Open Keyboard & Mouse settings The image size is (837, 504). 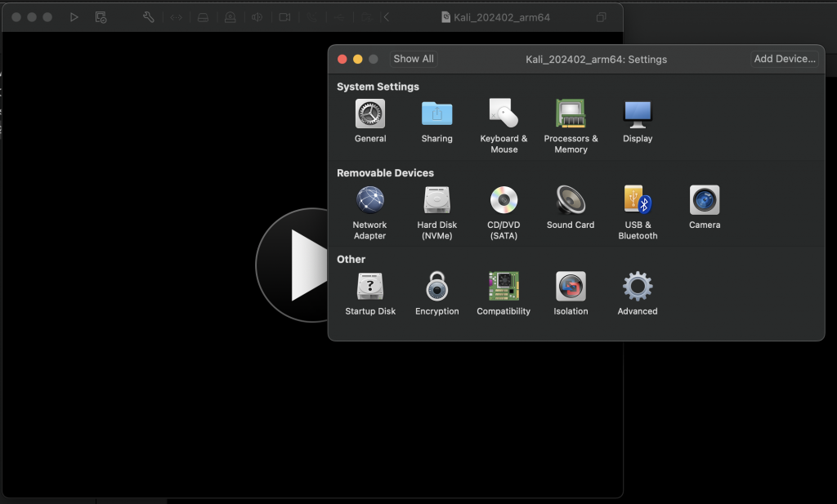point(504,126)
